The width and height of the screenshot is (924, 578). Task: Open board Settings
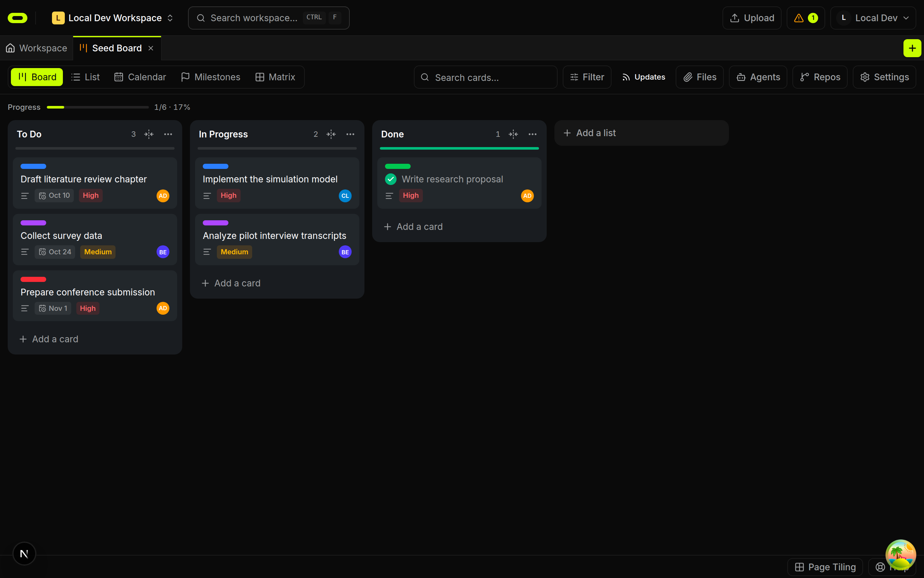pos(884,77)
